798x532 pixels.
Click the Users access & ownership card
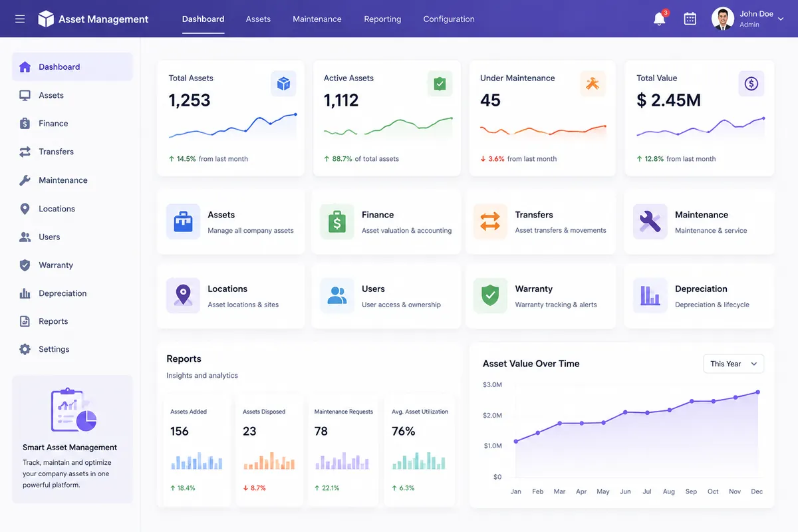coord(386,295)
